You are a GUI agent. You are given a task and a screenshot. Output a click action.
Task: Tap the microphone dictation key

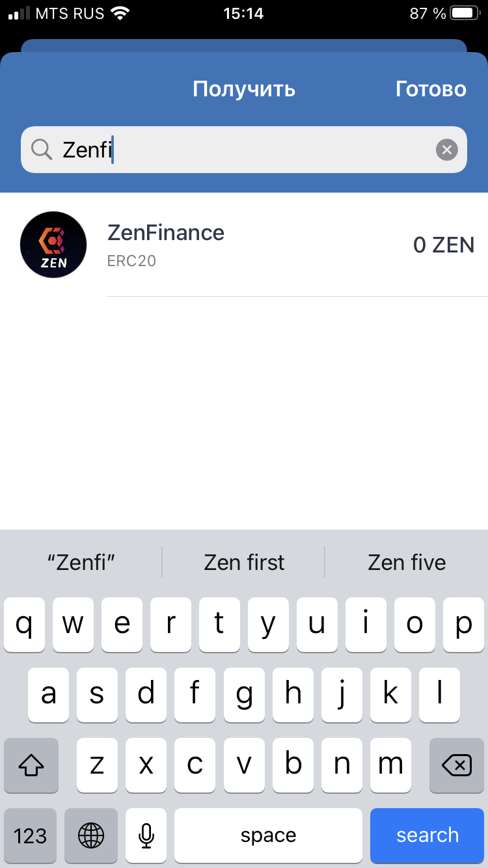click(x=146, y=835)
